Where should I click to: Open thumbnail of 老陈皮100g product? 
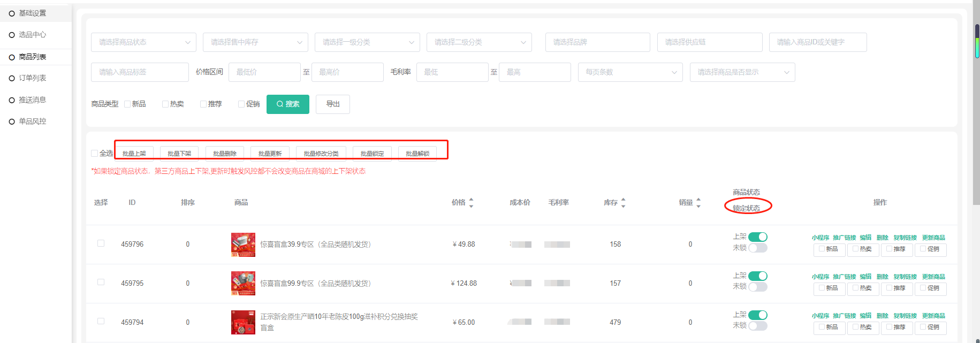[x=243, y=323]
